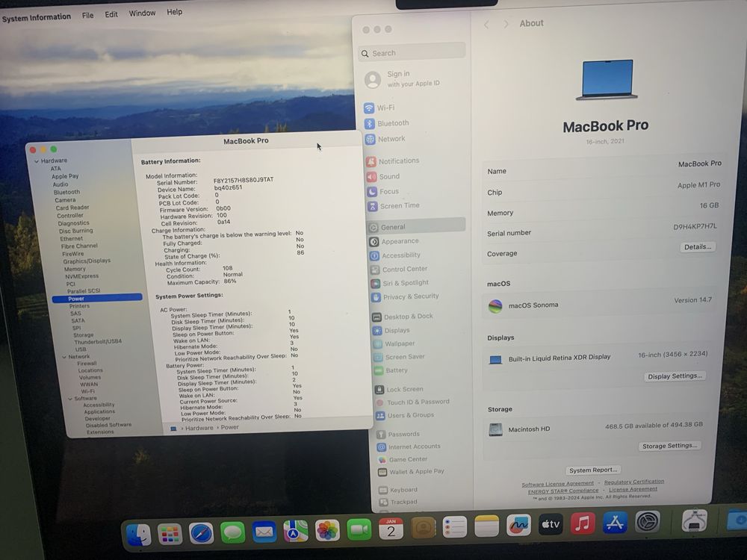Viewport: 747px width, 560px height.
Task: Click the Macintosh HD storage row
Action: pyautogui.click(x=595, y=428)
